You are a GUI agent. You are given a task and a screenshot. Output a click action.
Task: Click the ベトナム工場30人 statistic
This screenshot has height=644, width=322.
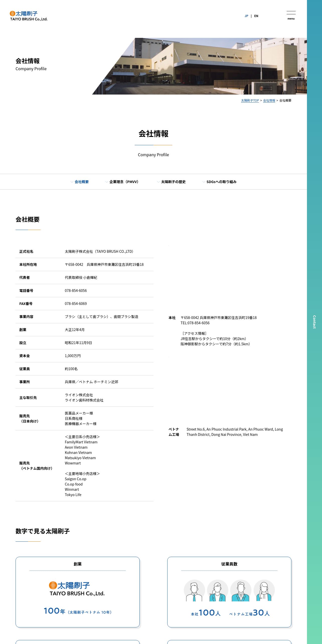250,613
